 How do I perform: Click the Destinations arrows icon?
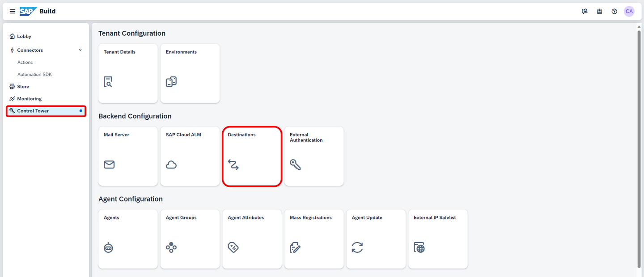(233, 164)
